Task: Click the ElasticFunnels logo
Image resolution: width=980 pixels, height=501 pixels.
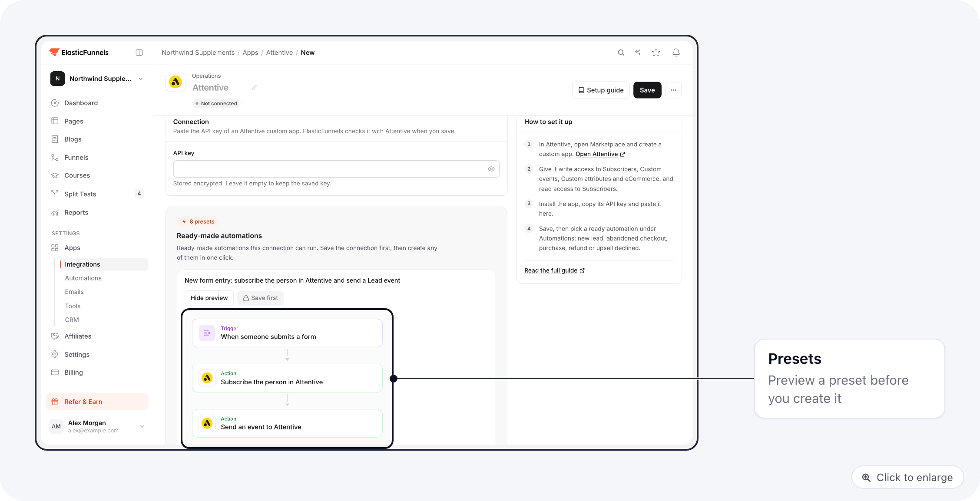Action: (79, 53)
